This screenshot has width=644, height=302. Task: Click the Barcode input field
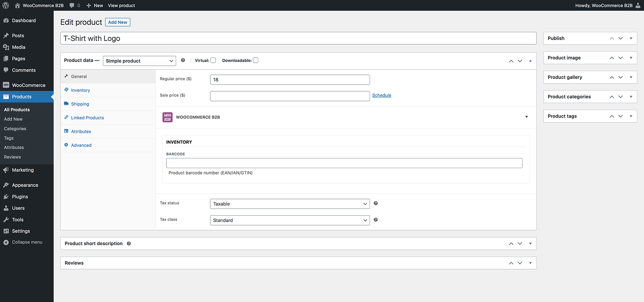344,163
